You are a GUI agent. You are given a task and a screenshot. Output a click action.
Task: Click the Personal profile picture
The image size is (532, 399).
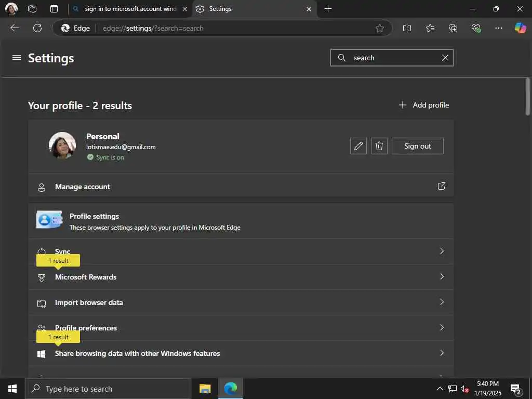tap(62, 146)
